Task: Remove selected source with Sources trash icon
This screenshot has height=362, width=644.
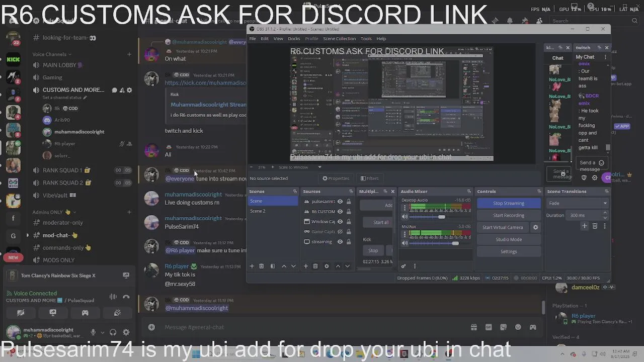Action: (315, 266)
